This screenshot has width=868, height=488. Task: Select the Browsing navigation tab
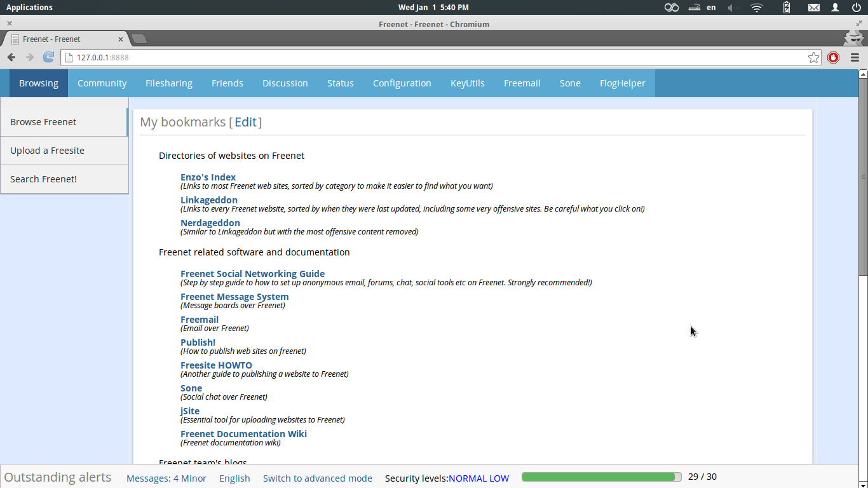click(x=39, y=83)
